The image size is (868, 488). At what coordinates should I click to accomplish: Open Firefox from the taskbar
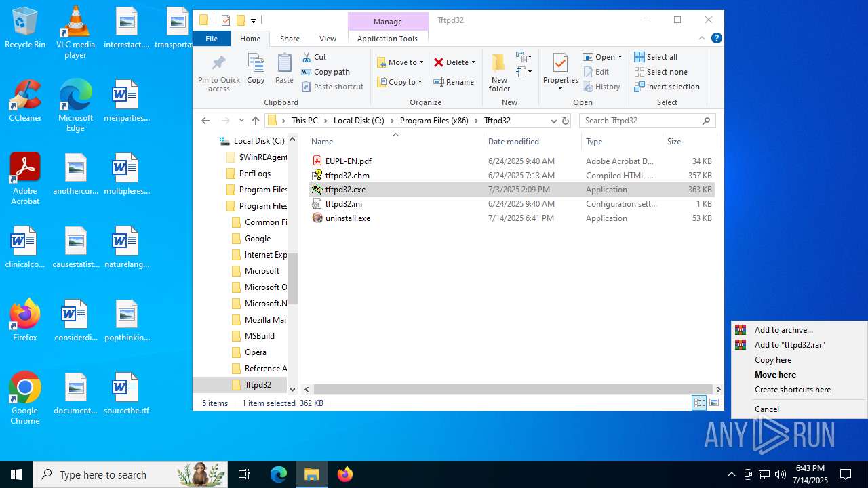pyautogui.click(x=345, y=474)
